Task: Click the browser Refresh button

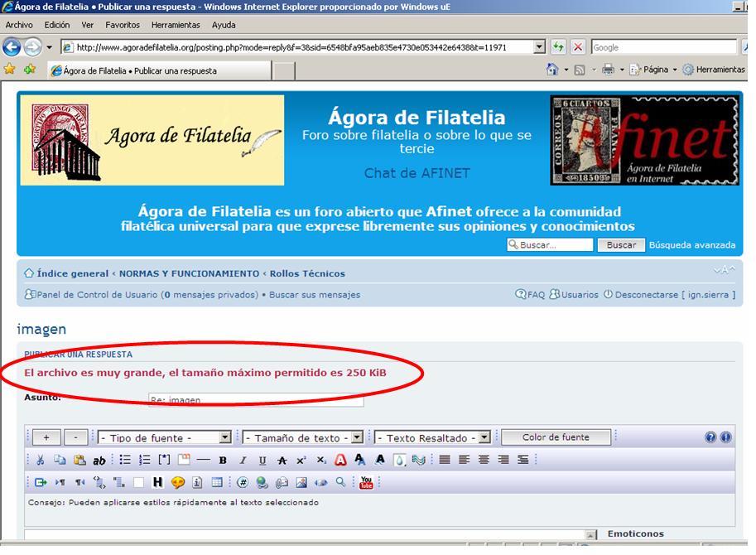Action: tap(558, 46)
